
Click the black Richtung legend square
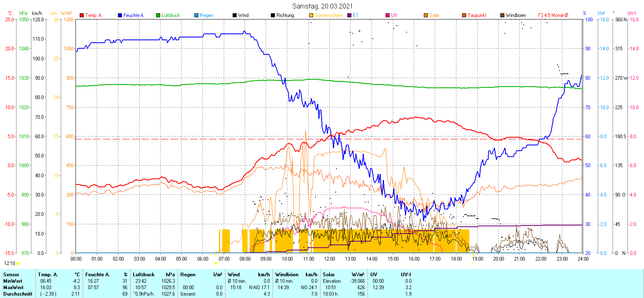point(273,15)
